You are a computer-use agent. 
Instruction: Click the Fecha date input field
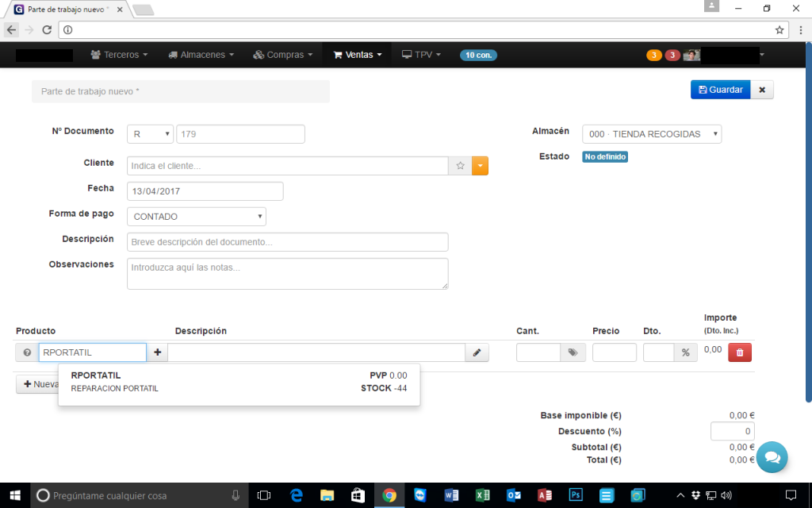point(205,191)
